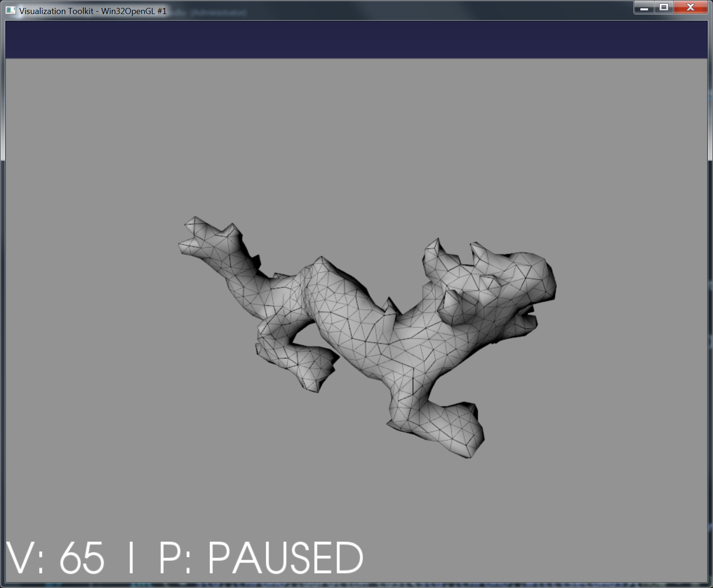The width and height of the screenshot is (713, 588).
Task: Click the dark navy banner at top
Action: [x=356, y=39]
